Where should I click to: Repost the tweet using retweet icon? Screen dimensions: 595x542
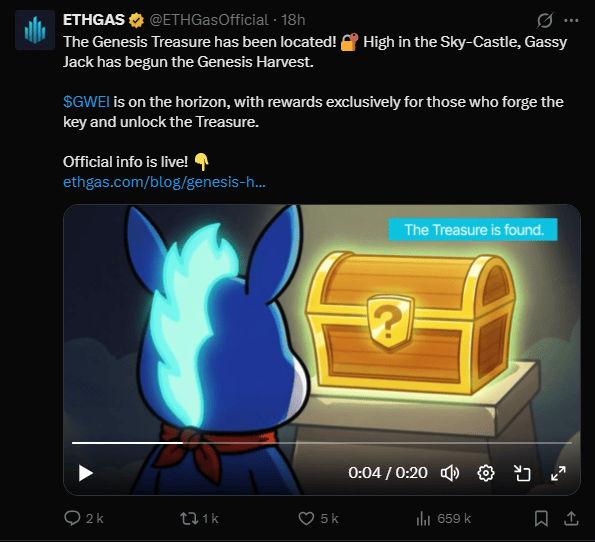[189, 518]
